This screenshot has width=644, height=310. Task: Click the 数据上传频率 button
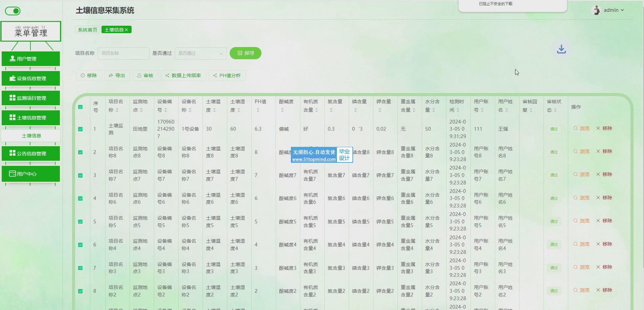coord(183,75)
